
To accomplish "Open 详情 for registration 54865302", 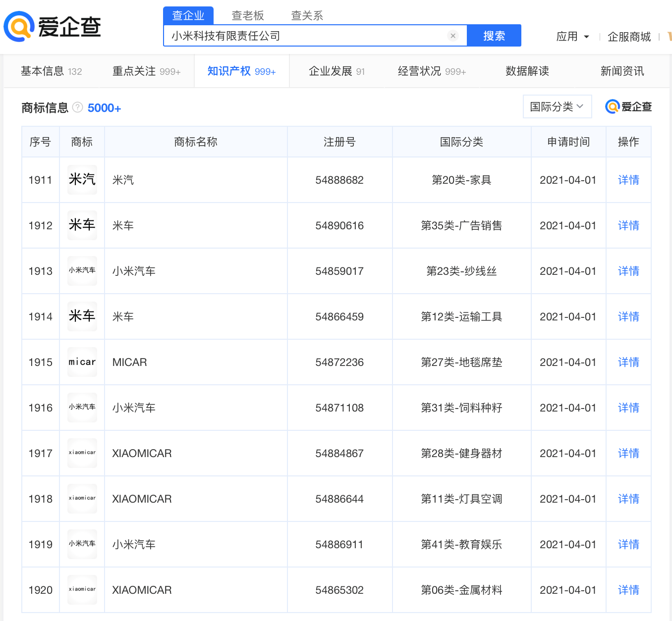I will (x=628, y=590).
